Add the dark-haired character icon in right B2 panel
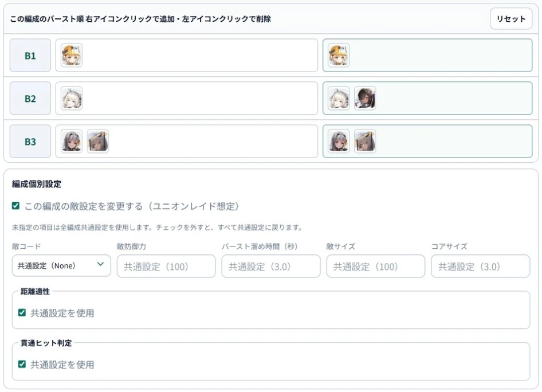The height and width of the screenshot is (392, 542). click(x=364, y=98)
